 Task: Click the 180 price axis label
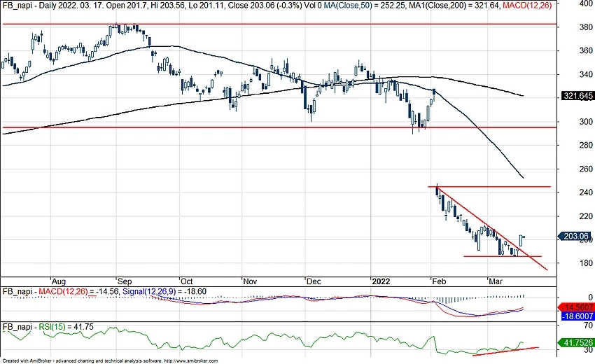[x=586, y=263]
